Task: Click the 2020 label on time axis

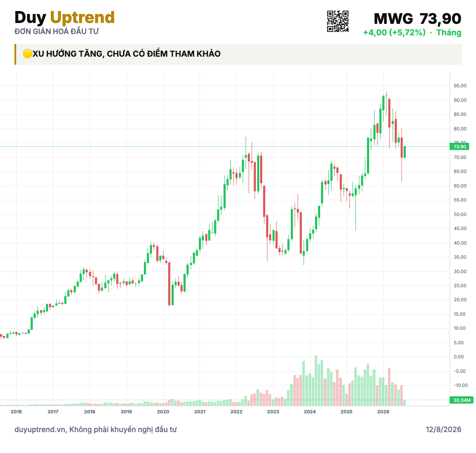Action: [163, 412]
